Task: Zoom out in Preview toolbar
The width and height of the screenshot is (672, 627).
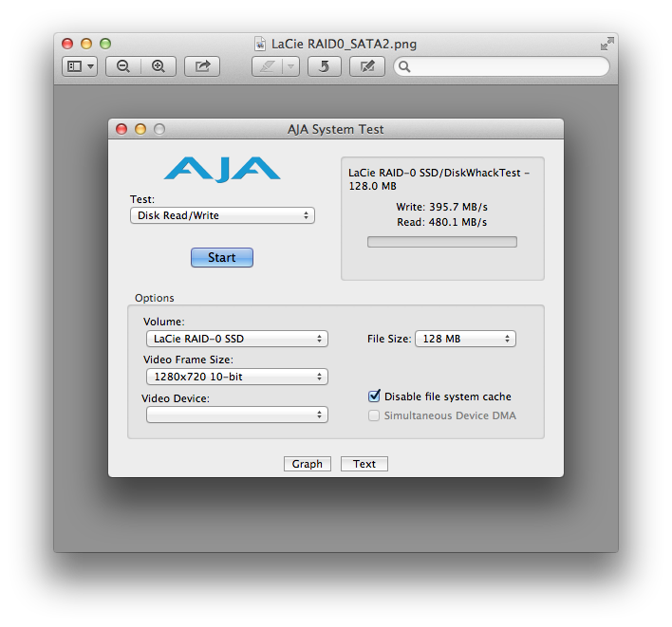Action: click(x=123, y=66)
